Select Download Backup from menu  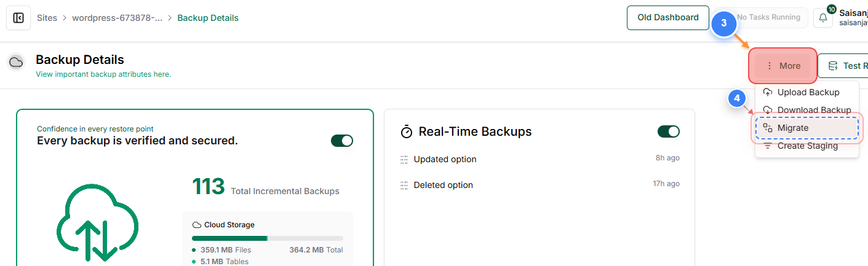(x=806, y=110)
